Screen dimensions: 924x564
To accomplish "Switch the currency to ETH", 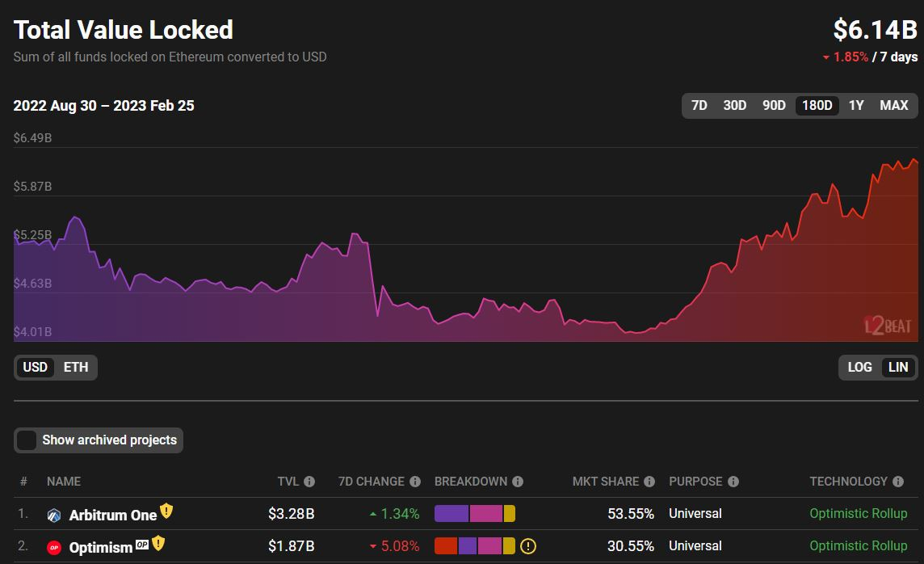I will coord(76,367).
